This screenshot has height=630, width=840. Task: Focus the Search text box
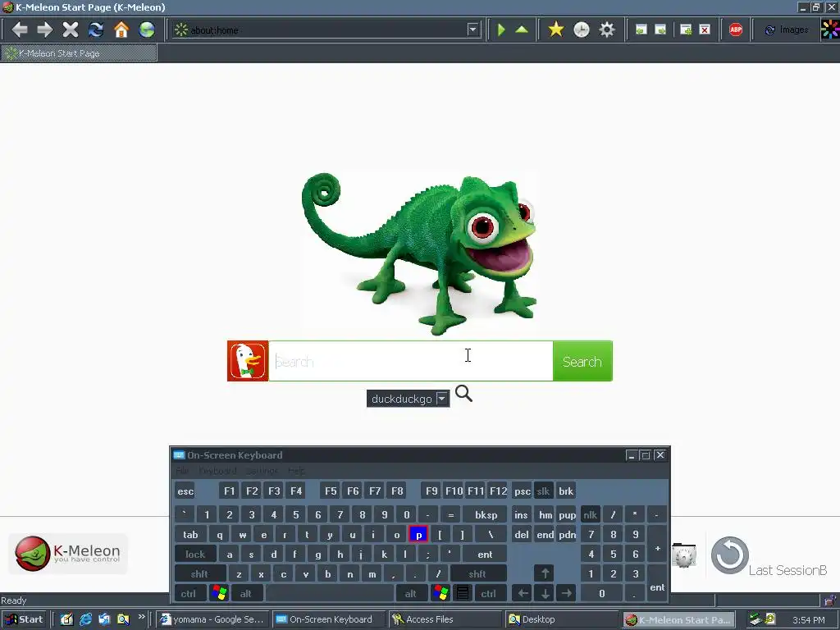coord(411,361)
